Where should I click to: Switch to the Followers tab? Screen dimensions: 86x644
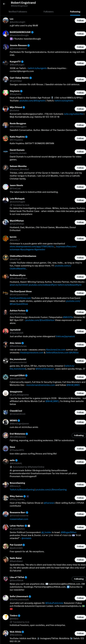tap(49, 12)
